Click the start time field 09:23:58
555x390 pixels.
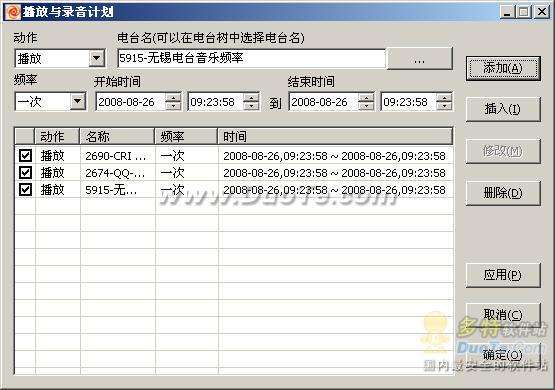[x=216, y=102]
